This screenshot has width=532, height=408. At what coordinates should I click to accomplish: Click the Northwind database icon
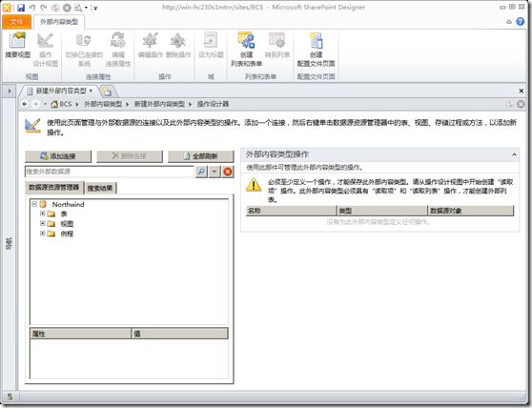[43, 204]
